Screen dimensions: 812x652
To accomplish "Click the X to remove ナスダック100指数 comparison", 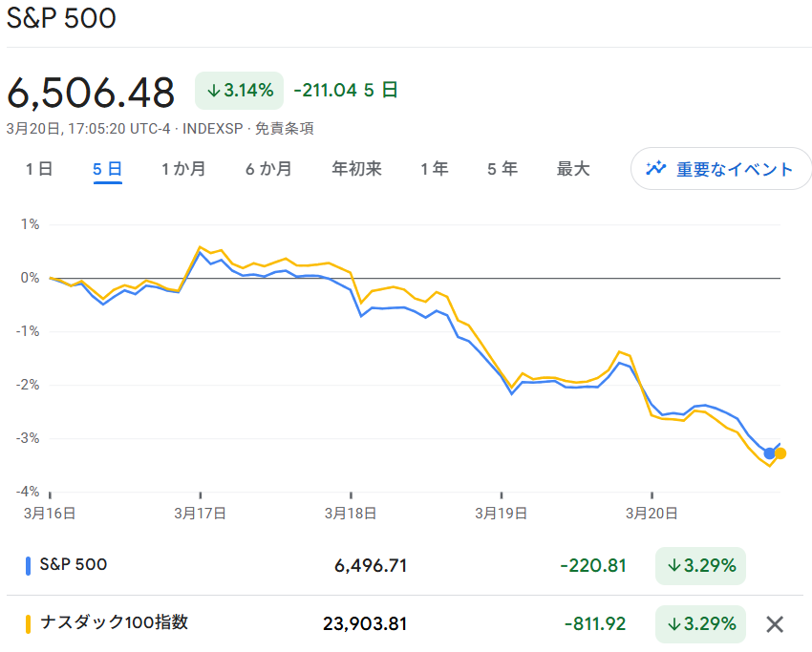I will pyautogui.click(x=775, y=624).
